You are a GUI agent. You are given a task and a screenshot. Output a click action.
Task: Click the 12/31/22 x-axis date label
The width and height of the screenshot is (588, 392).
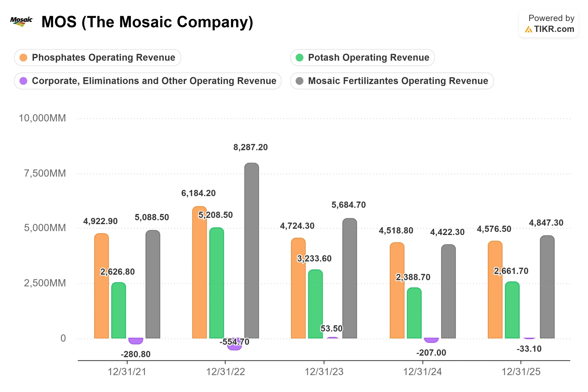point(225,372)
